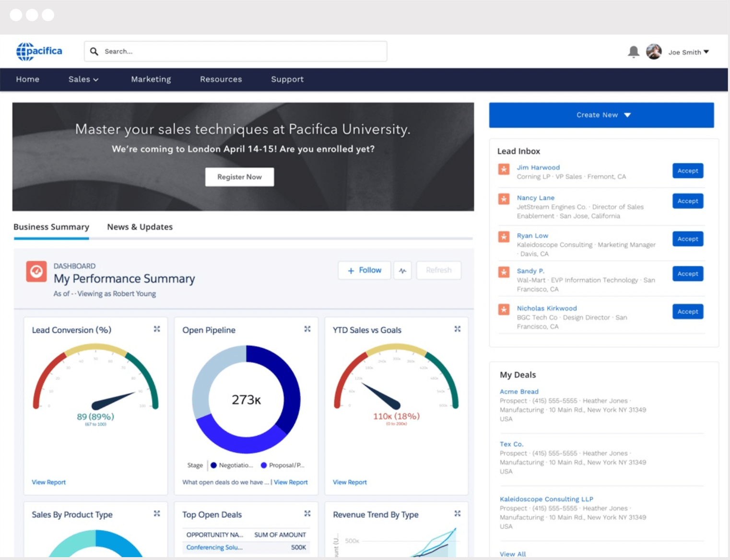The image size is (730, 560).
Task: Click the subscribe activity icon next to Follow
Action: [402, 270]
